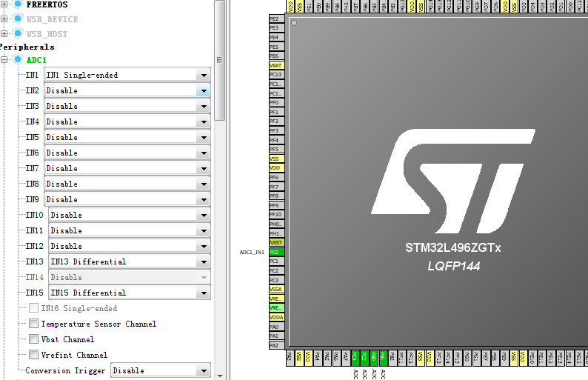
Task: Open the IN12 dropdown
Action: tap(130, 247)
